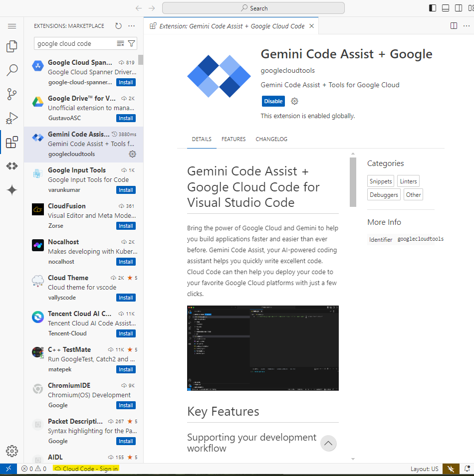Toggle the primary side bar layout button
The height and width of the screenshot is (476, 474).
pyautogui.click(x=433, y=8)
